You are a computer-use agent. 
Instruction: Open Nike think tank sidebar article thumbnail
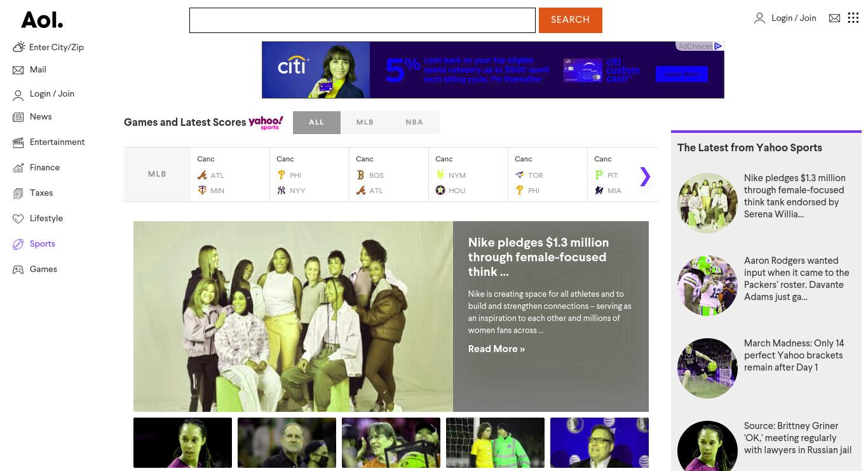[707, 203]
